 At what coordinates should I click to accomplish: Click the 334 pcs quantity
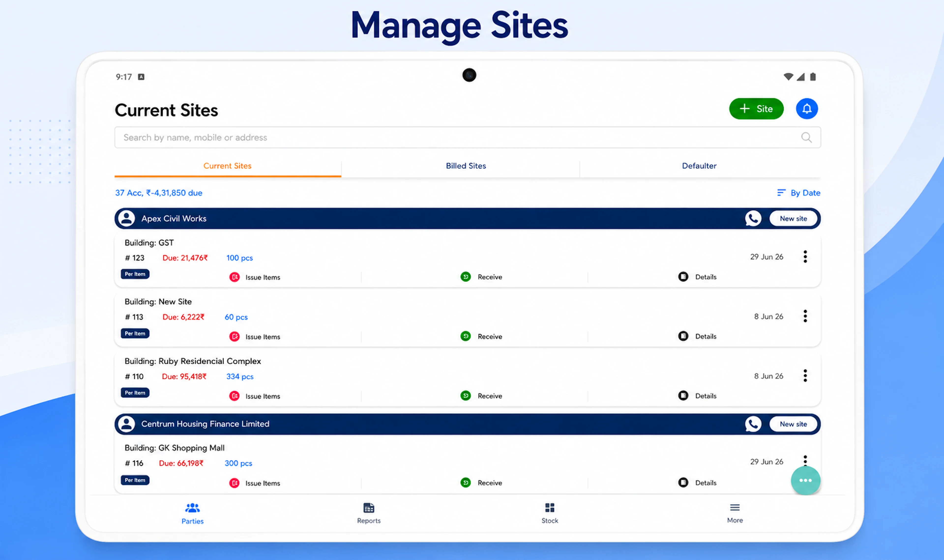tap(240, 377)
